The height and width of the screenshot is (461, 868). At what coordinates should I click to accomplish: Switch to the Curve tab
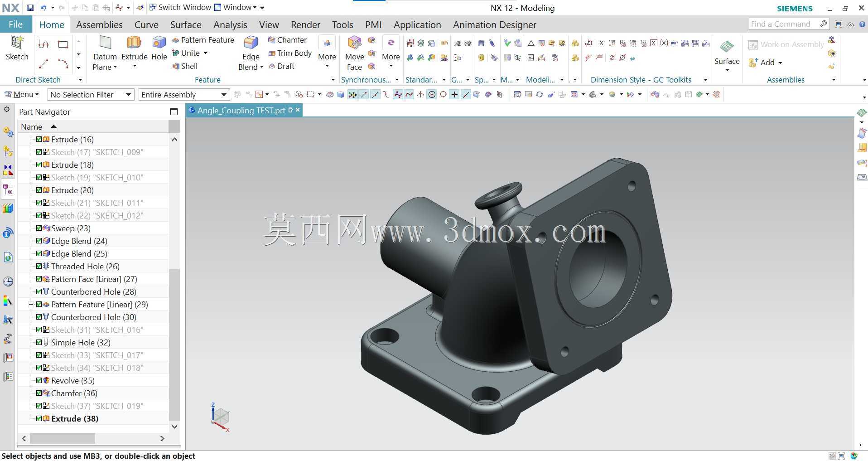(x=146, y=24)
